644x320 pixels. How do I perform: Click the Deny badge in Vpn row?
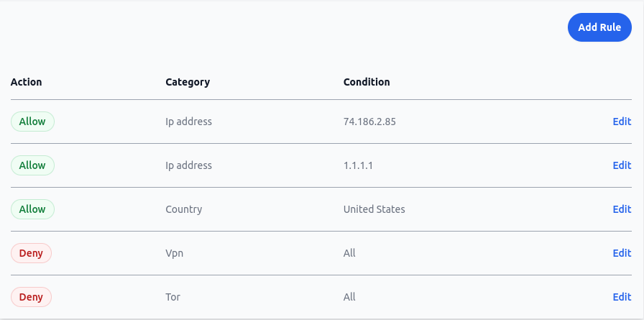click(31, 253)
